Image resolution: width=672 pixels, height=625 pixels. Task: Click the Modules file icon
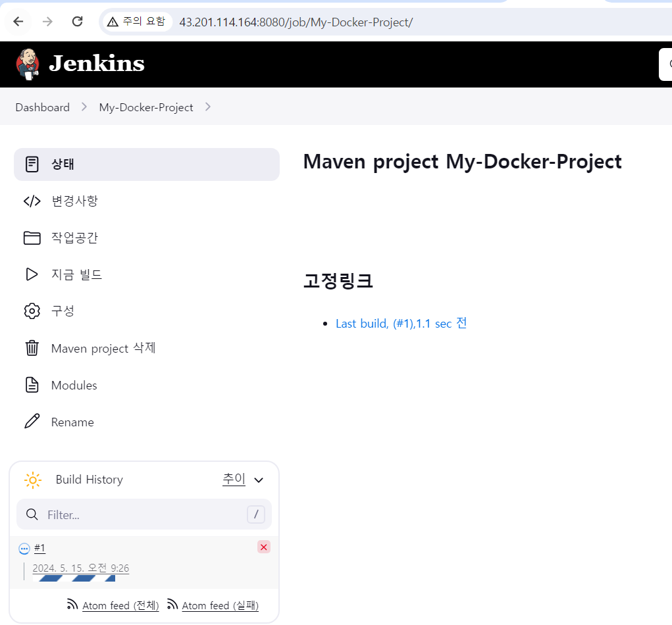tap(32, 385)
